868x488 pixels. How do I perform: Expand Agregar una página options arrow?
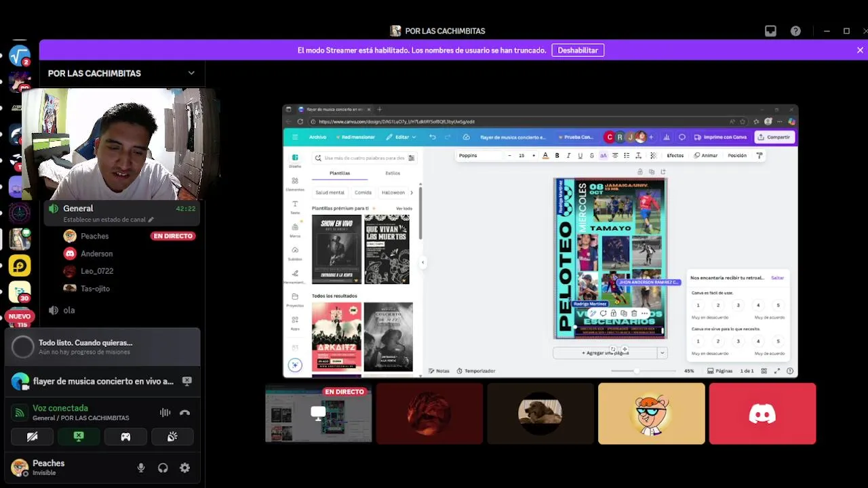pos(662,353)
